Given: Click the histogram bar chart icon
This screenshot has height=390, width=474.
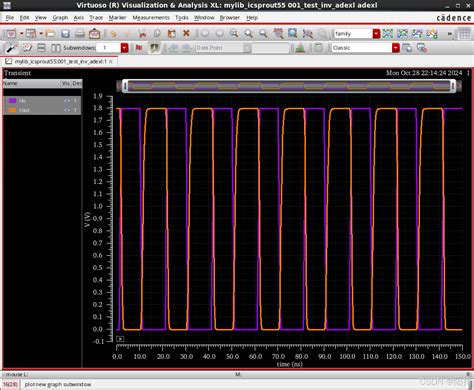Looking at the screenshot, I should [300, 48].
